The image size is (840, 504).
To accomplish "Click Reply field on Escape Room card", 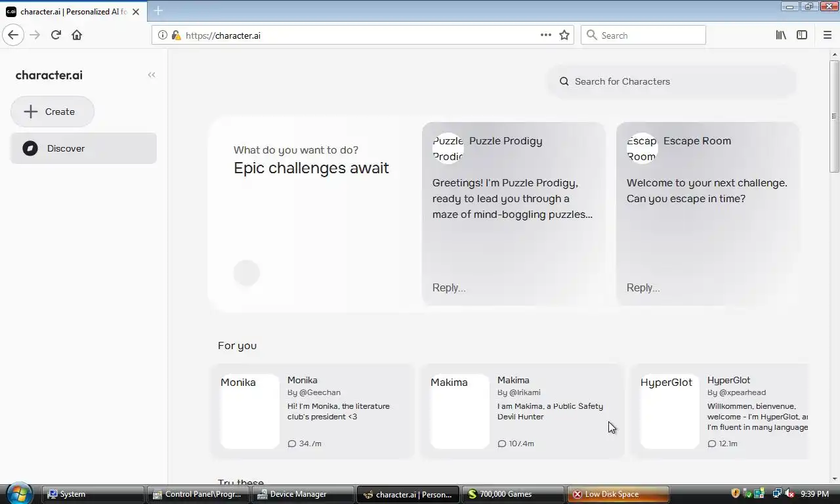I will [643, 287].
